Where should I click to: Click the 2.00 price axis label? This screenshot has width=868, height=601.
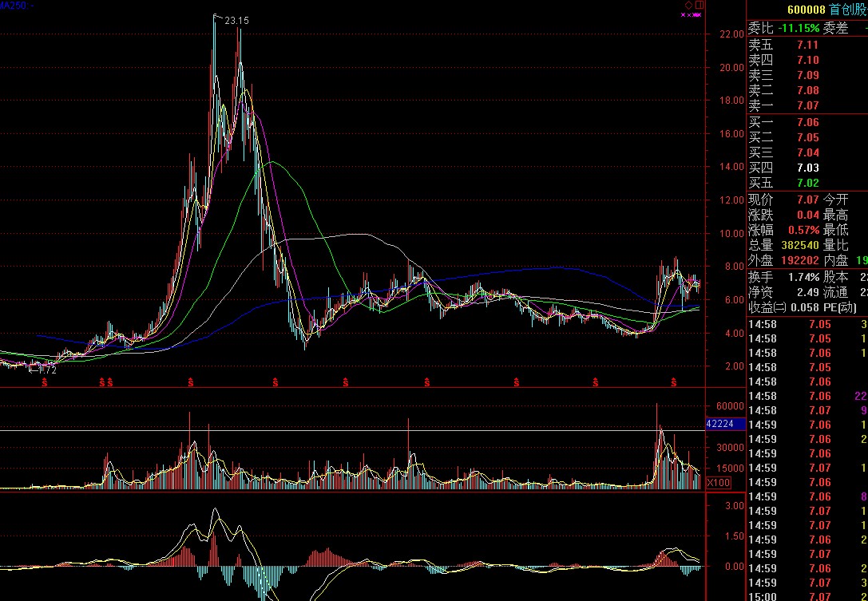(735, 366)
